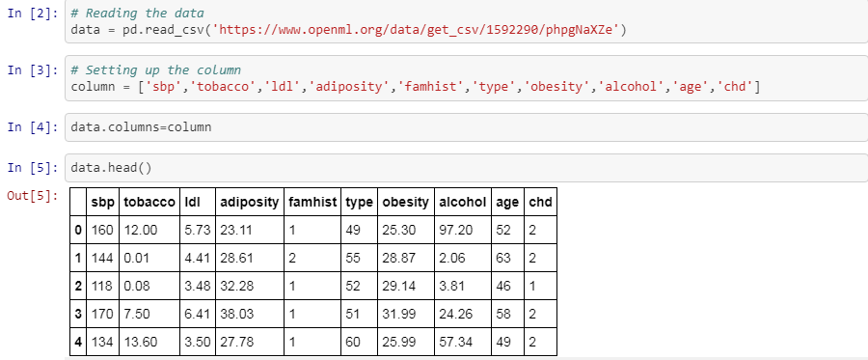
Task: Click alcohol value 24.26
Action: (x=455, y=314)
